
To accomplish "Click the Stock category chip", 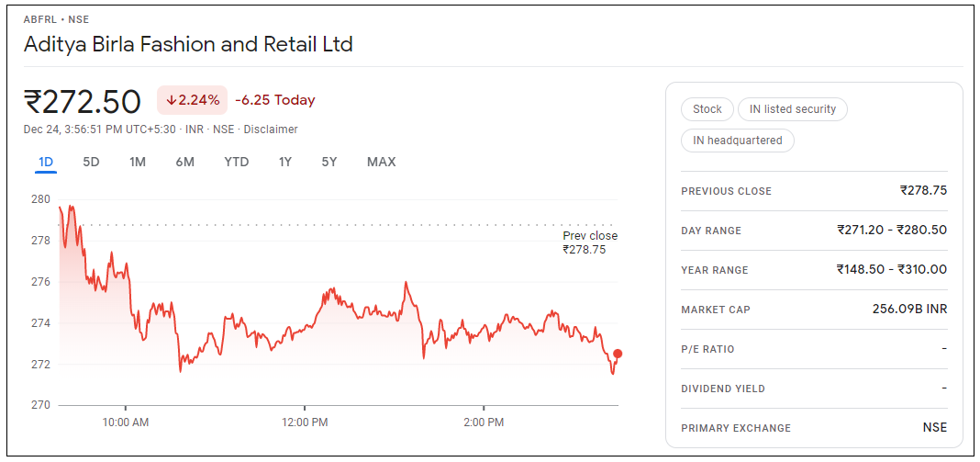I will point(707,109).
